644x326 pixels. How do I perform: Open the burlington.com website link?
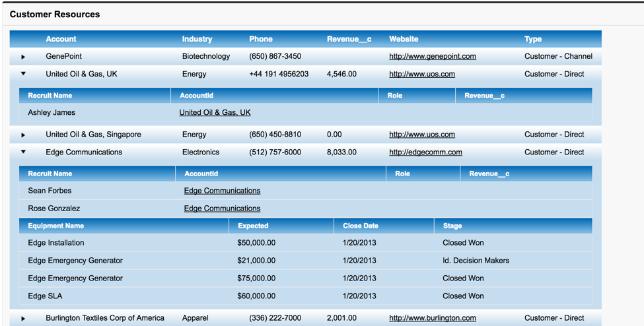click(433, 318)
